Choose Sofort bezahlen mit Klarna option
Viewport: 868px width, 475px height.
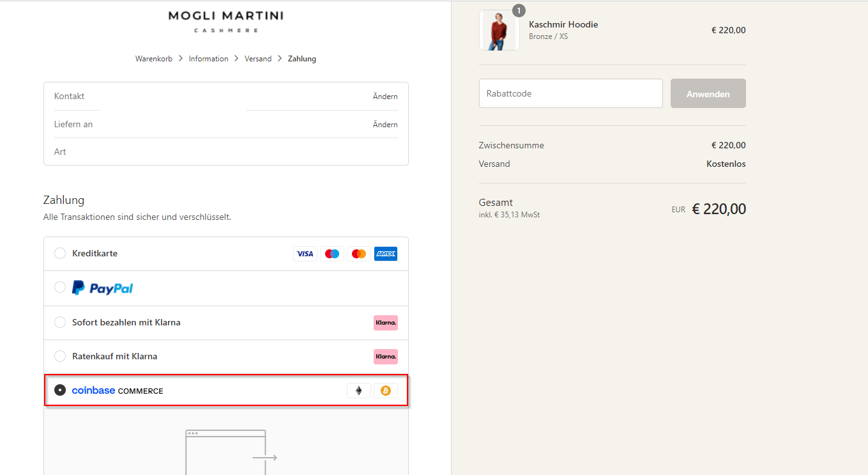click(x=60, y=322)
